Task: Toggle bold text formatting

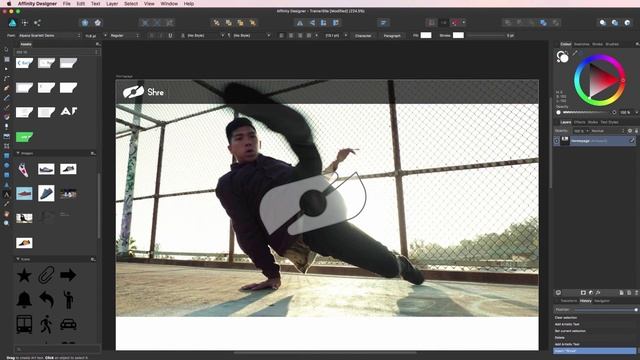Action: pos(152,36)
